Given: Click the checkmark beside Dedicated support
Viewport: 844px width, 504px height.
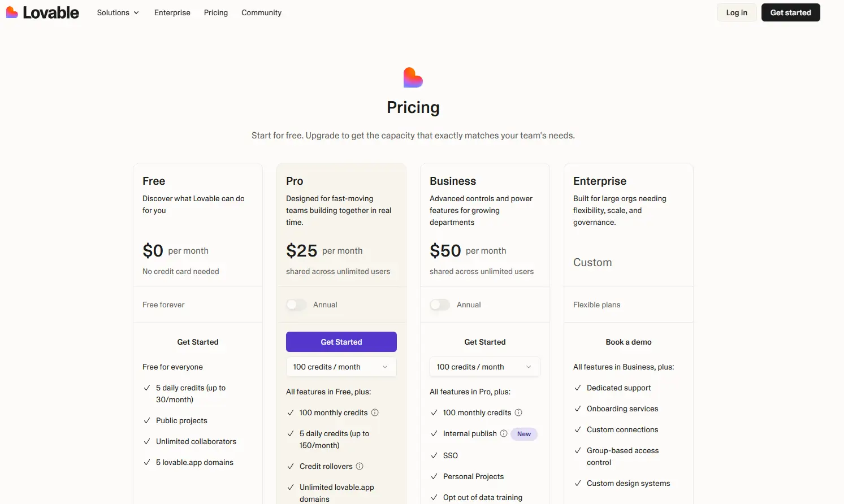Looking at the screenshot, I should (578, 388).
